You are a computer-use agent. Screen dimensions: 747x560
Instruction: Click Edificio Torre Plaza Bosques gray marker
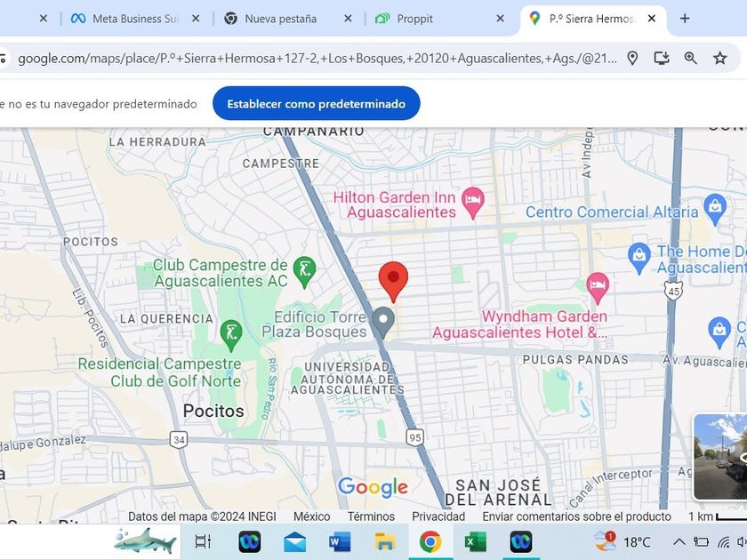(383, 323)
